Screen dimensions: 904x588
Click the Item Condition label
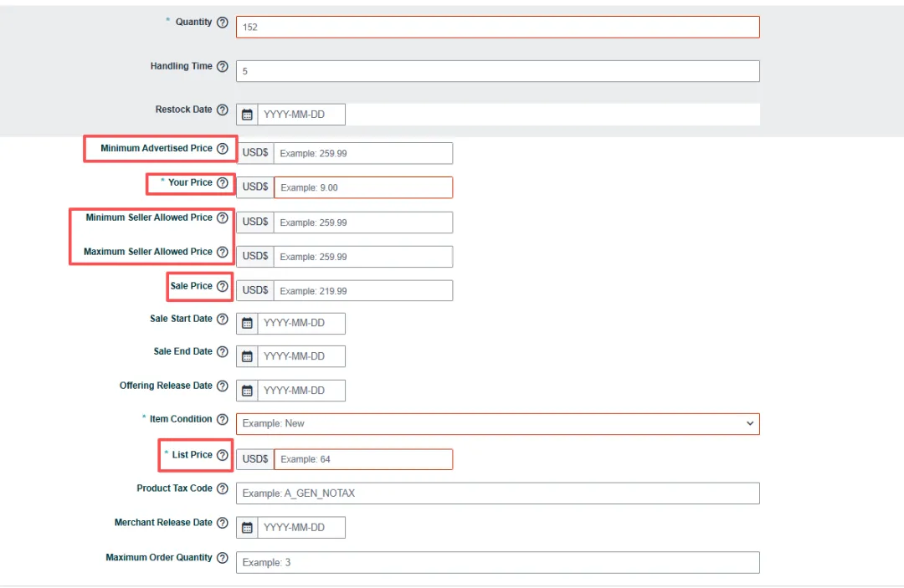pyautogui.click(x=181, y=419)
